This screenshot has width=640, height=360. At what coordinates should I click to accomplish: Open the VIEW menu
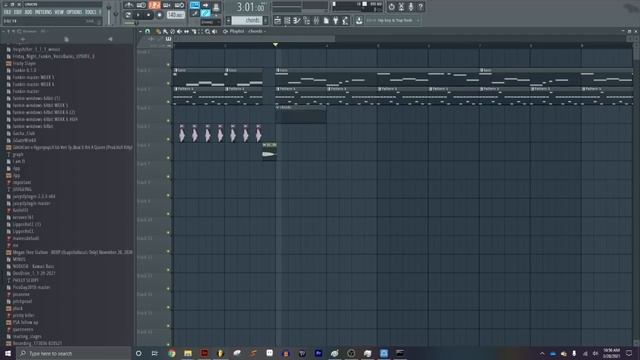click(59, 12)
